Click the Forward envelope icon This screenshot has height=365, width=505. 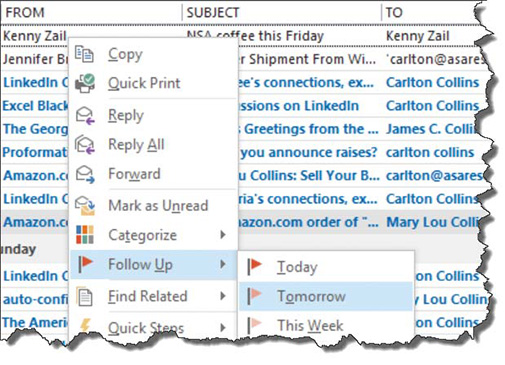85,174
